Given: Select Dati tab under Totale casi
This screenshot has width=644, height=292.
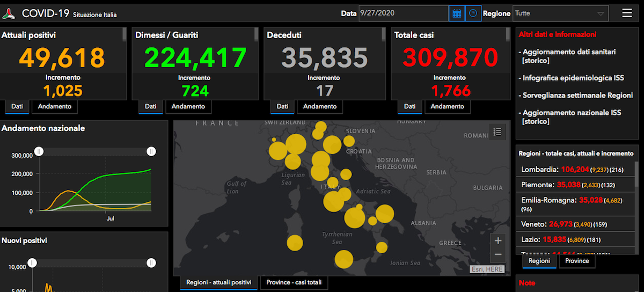Looking at the screenshot, I should click(410, 107).
